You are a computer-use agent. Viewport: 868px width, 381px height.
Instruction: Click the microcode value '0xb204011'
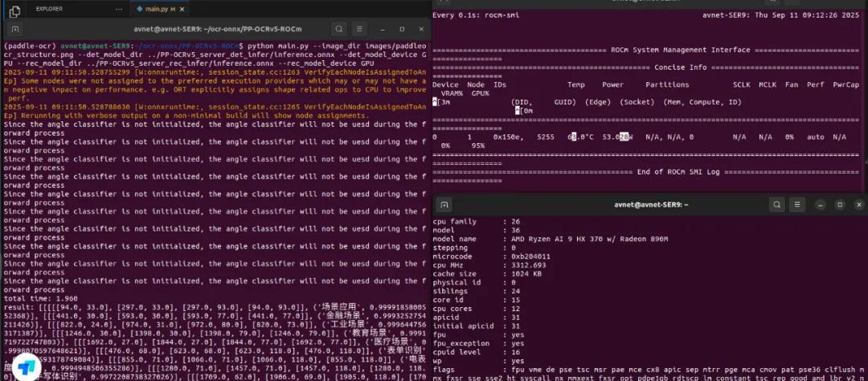(x=531, y=256)
